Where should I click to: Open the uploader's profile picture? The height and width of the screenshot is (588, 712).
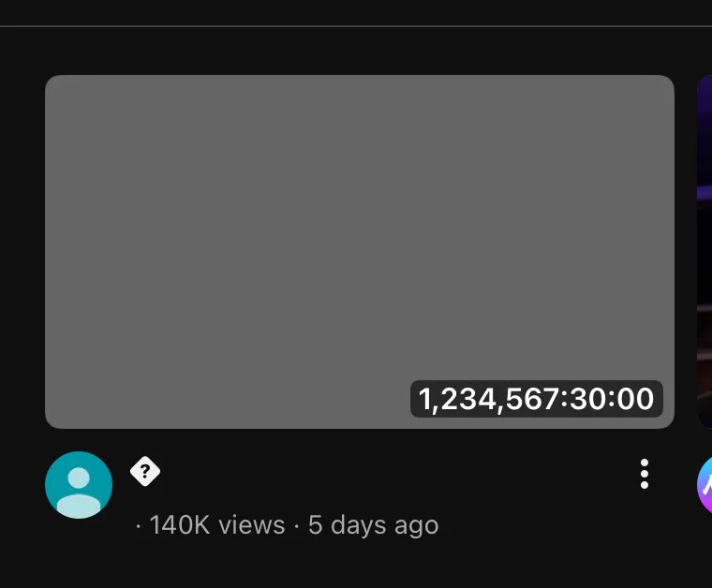tap(79, 485)
